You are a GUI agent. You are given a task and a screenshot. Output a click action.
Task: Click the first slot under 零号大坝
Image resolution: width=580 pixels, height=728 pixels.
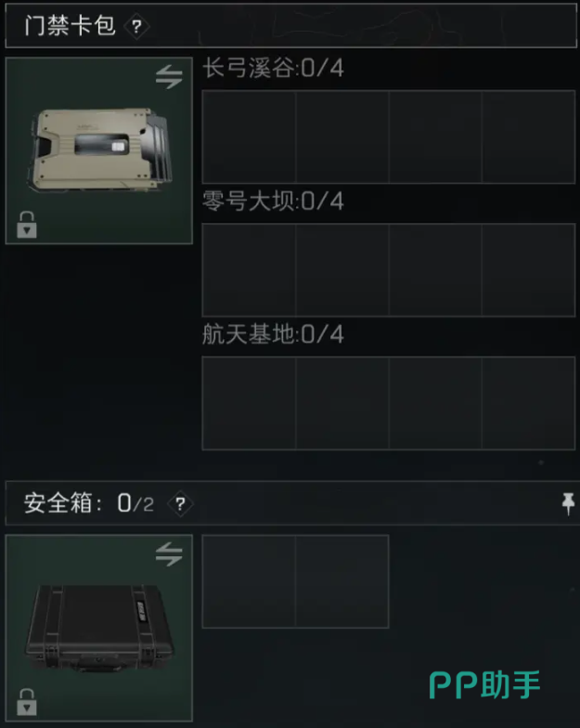pos(249,269)
